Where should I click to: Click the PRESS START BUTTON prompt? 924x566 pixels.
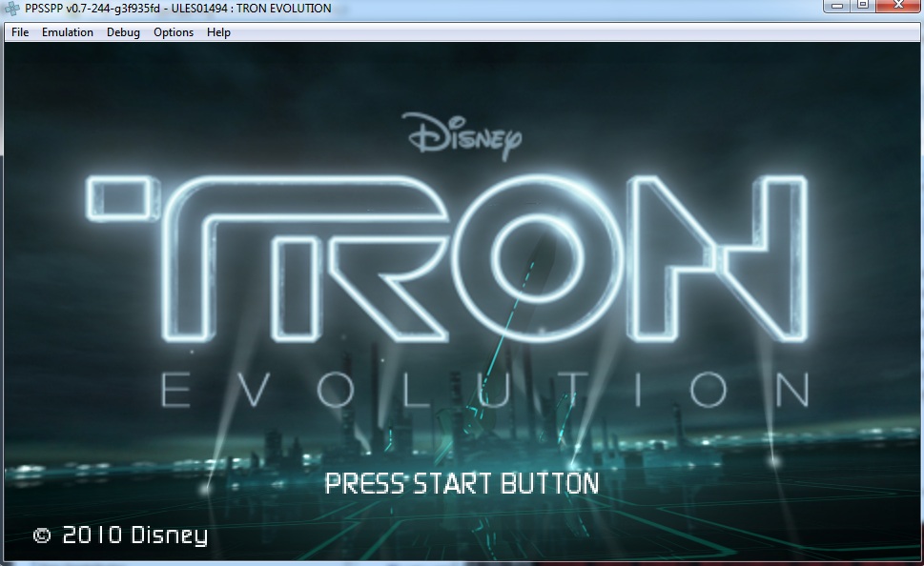tap(462, 483)
